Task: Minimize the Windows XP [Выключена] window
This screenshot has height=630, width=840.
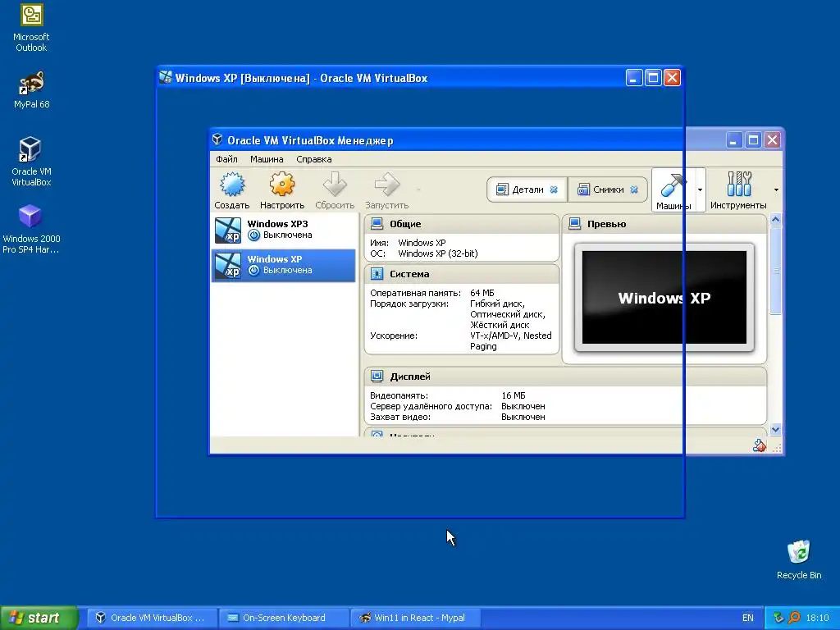Action: 634,78
